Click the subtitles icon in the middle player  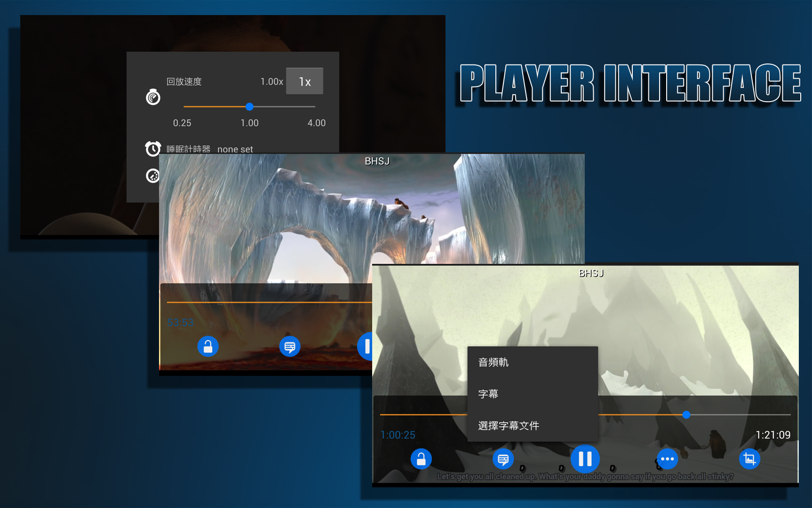click(x=290, y=347)
